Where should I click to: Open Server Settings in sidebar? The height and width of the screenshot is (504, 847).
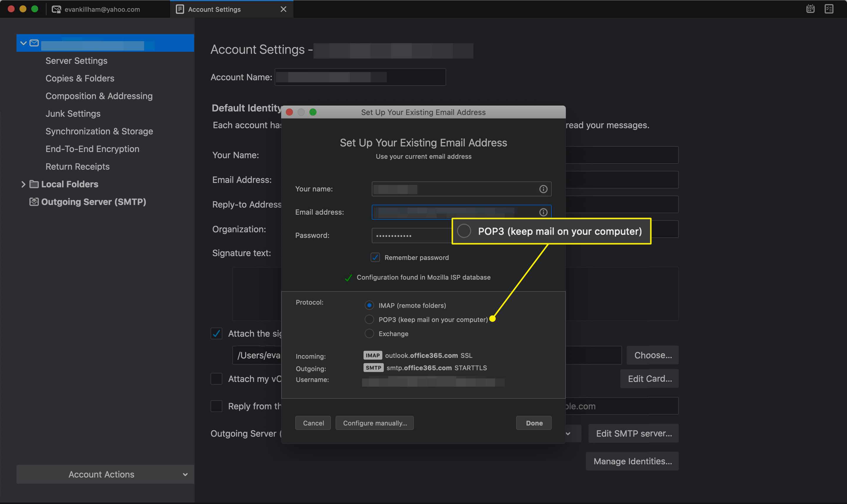pos(76,61)
